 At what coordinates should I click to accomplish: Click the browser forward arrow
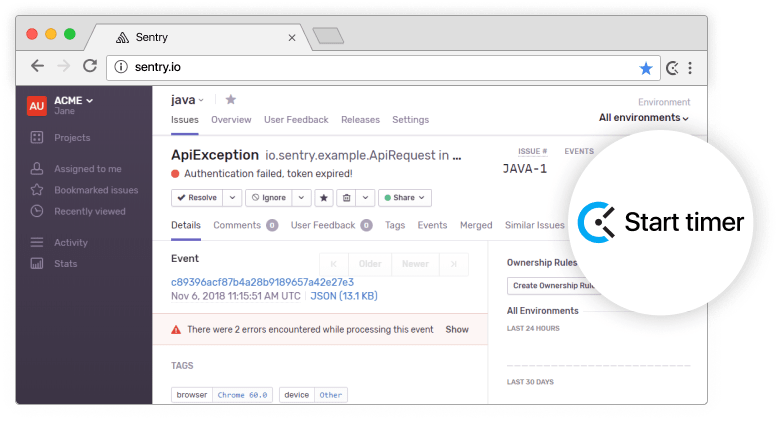(x=64, y=66)
